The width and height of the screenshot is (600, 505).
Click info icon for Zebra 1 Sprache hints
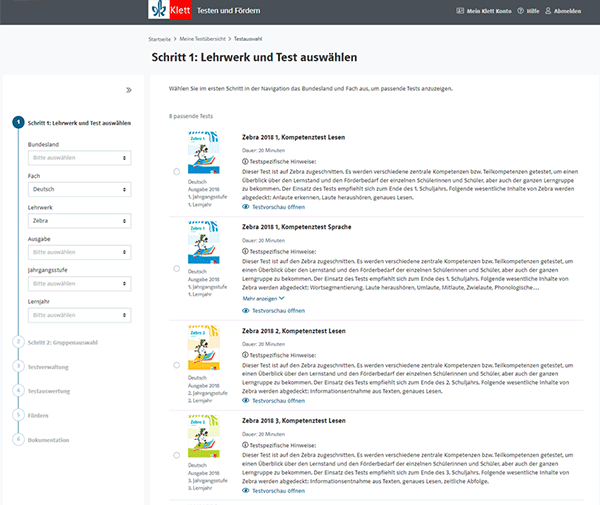tap(245, 251)
